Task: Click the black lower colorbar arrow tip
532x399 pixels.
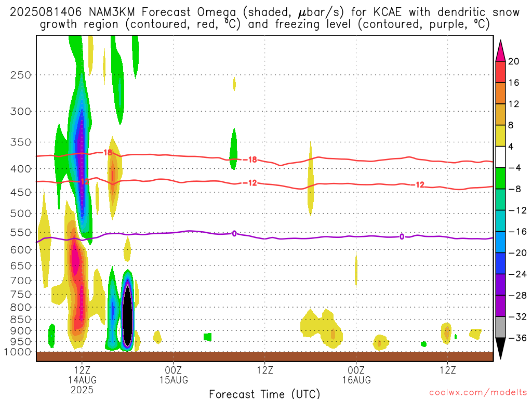Action: (500, 349)
